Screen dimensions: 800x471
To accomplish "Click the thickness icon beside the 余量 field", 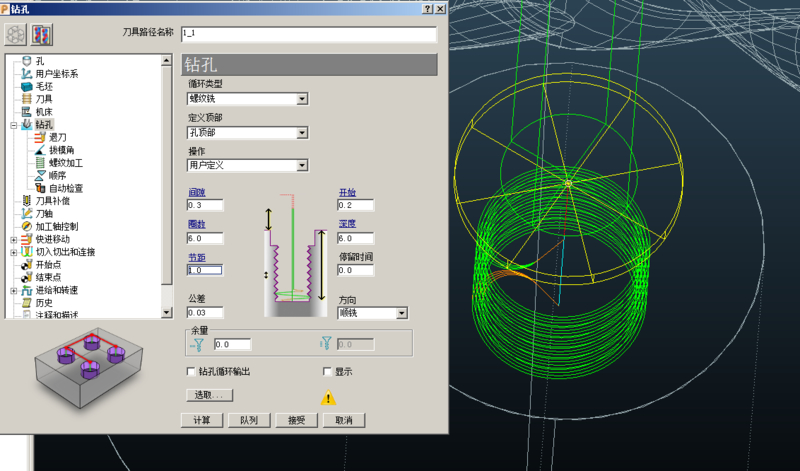I will [x=197, y=345].
